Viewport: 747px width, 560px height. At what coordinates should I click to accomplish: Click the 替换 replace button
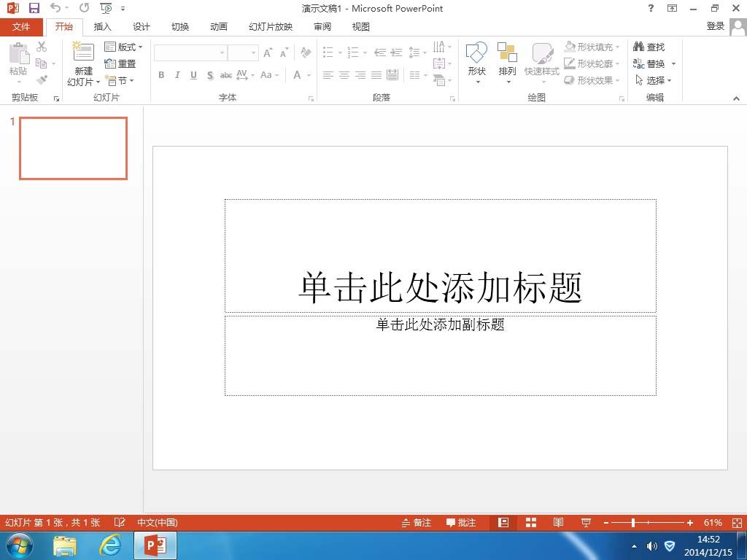(x=649, y=63)
